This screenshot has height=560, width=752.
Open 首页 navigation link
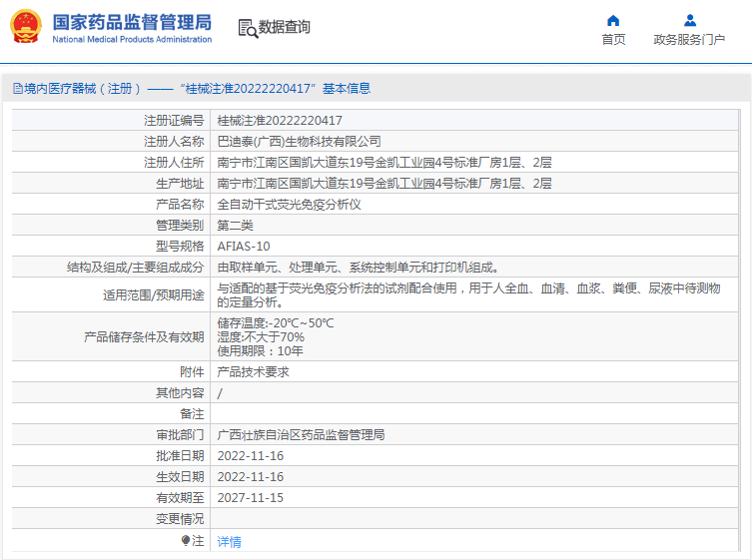click(613, 39)
